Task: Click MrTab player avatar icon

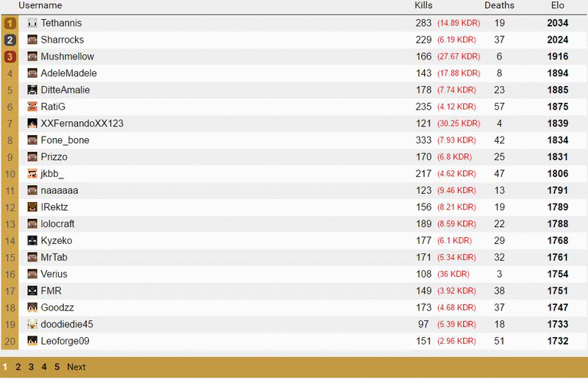Action: point(32,257)
